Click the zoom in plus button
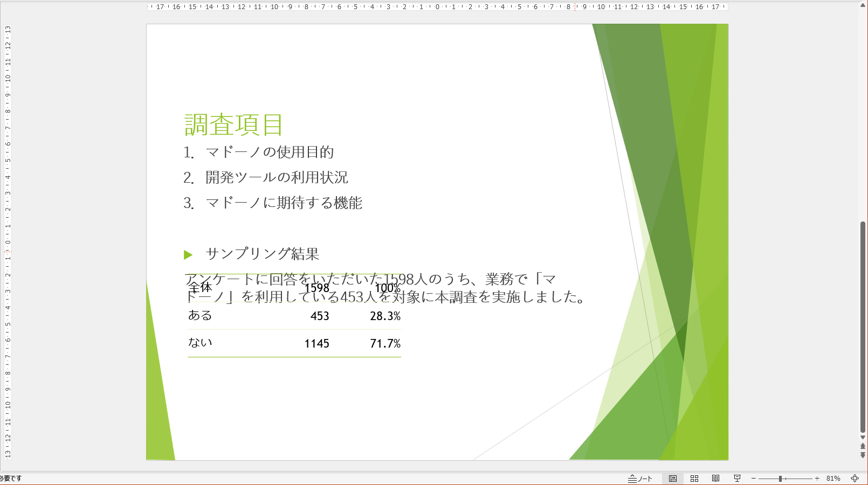Screen dimensions: 868x485 click(x=817, y=479)
